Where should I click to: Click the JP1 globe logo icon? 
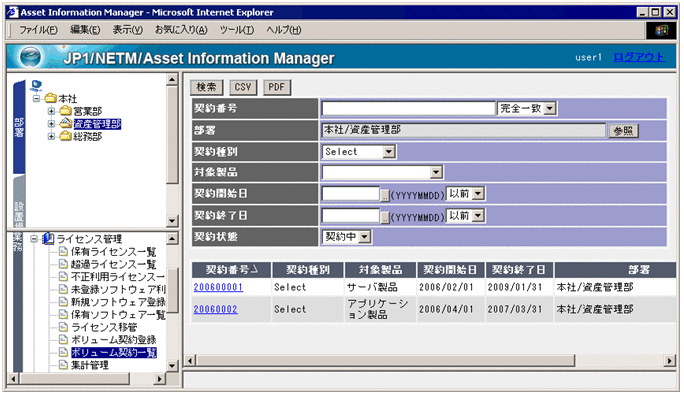(x=31, y=57)
